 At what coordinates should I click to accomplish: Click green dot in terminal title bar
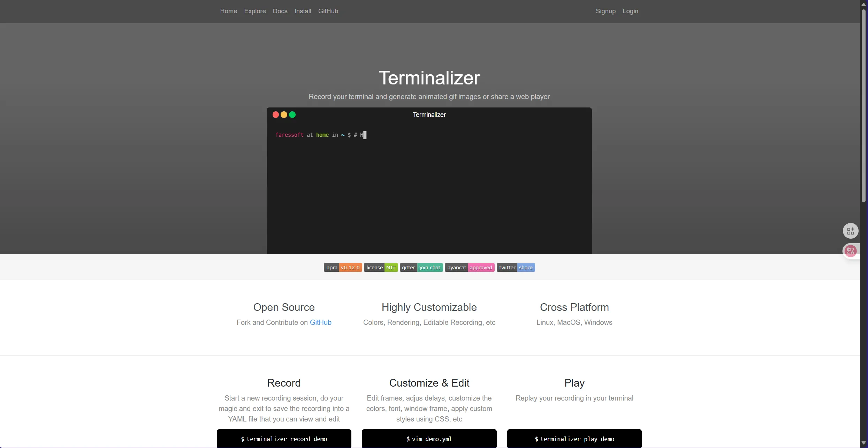[292, 115]
